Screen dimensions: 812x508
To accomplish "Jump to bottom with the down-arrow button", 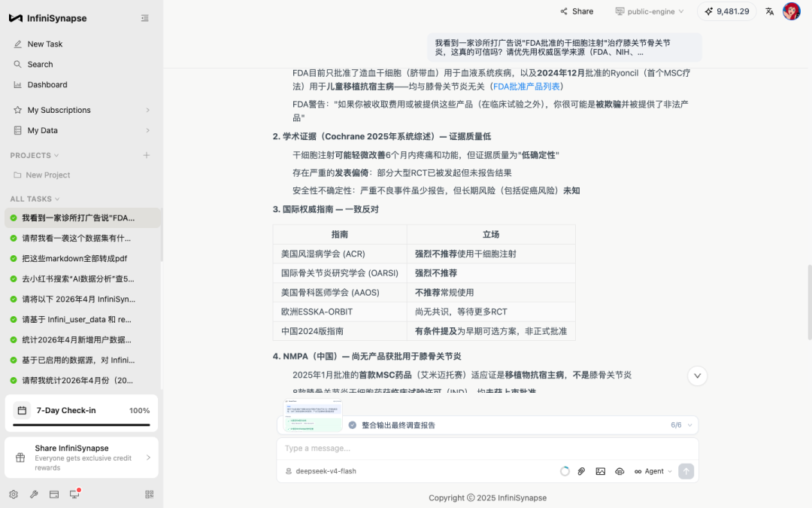I will 697,376.
